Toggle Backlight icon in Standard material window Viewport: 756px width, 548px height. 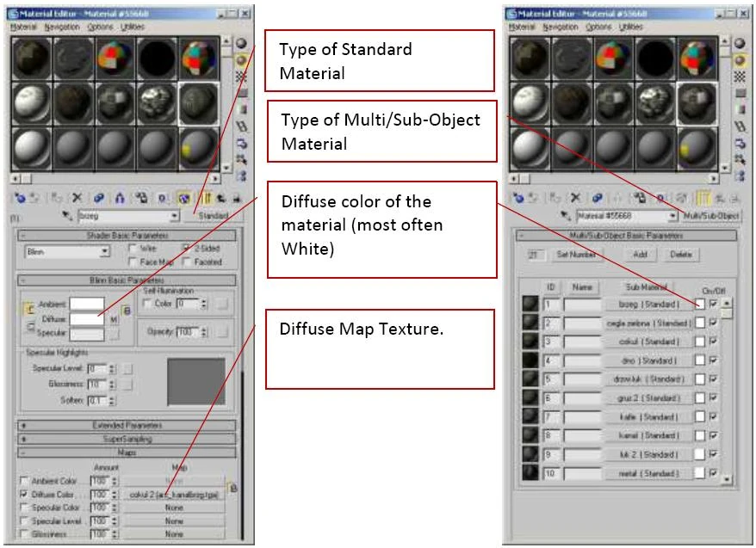point(241,60)
